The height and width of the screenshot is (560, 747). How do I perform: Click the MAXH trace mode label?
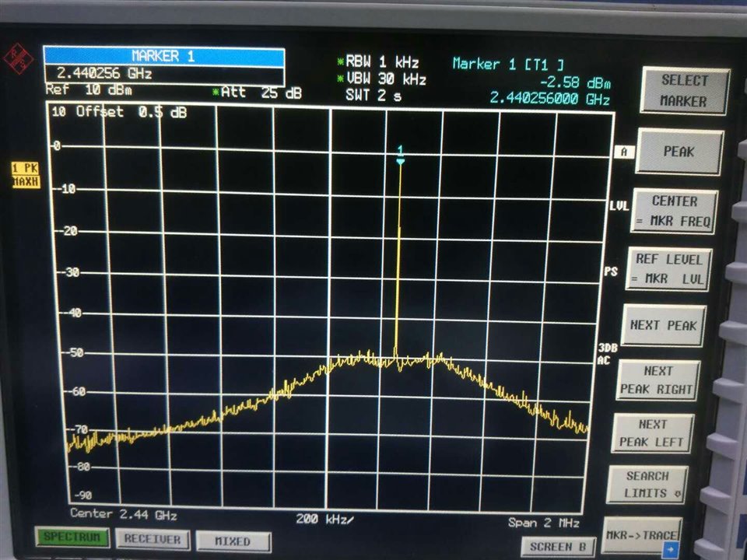[x=26, y=181]
